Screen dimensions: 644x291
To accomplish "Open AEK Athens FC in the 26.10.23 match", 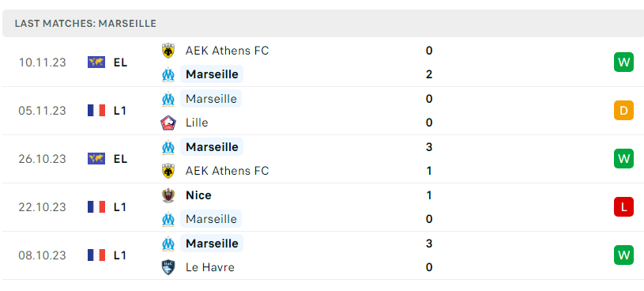I will (x=227, y=171).
